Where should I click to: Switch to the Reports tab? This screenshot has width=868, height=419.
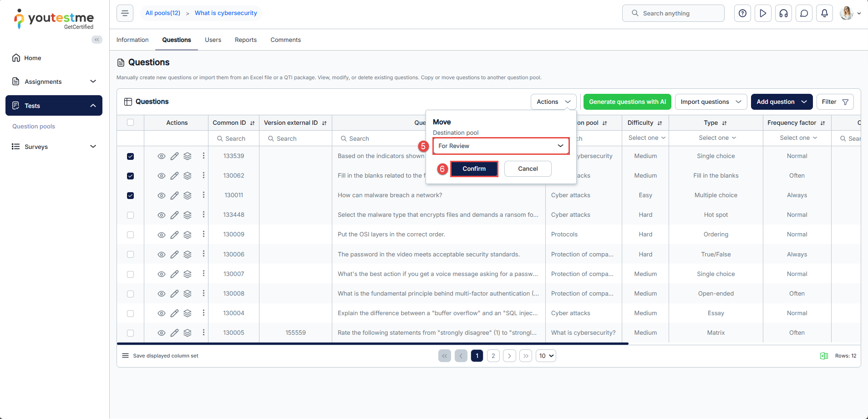[245, 40]
